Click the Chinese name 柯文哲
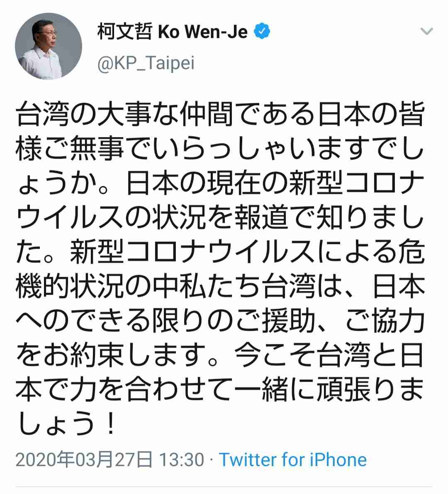 (125, 31)
